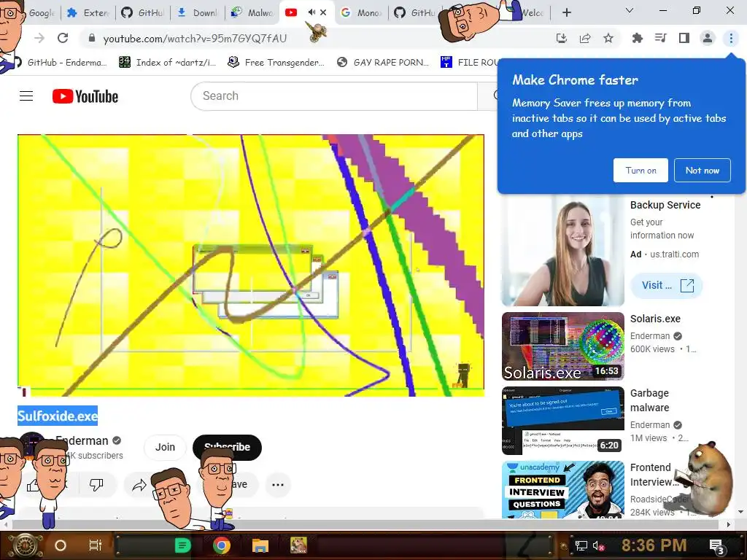Open the Chrome three-dot menu
Screen dimensions: 747x560
731,38
